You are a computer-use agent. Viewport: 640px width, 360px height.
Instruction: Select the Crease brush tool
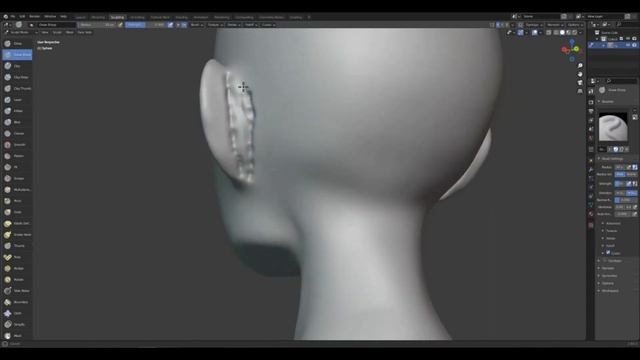(17, 133)
